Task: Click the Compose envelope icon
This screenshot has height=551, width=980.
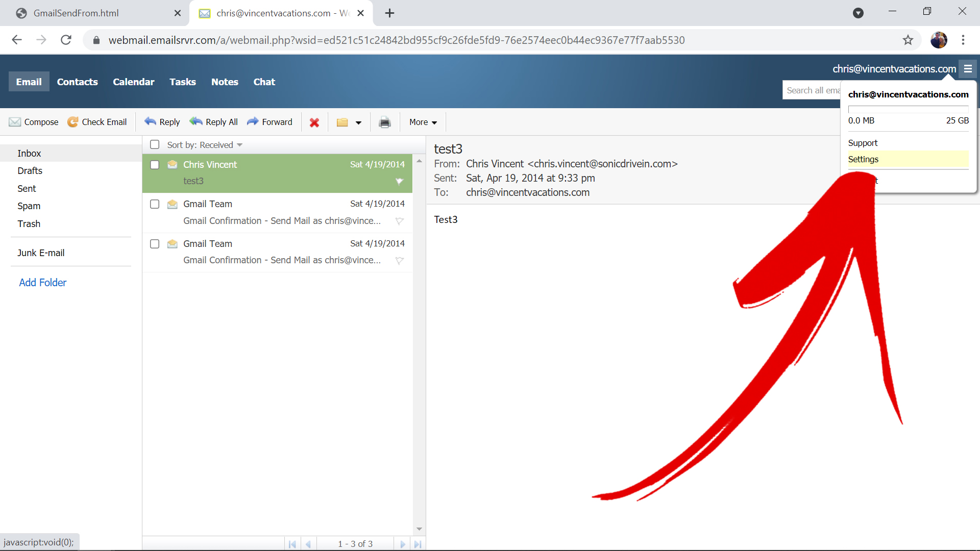Action: coord(15,122)
